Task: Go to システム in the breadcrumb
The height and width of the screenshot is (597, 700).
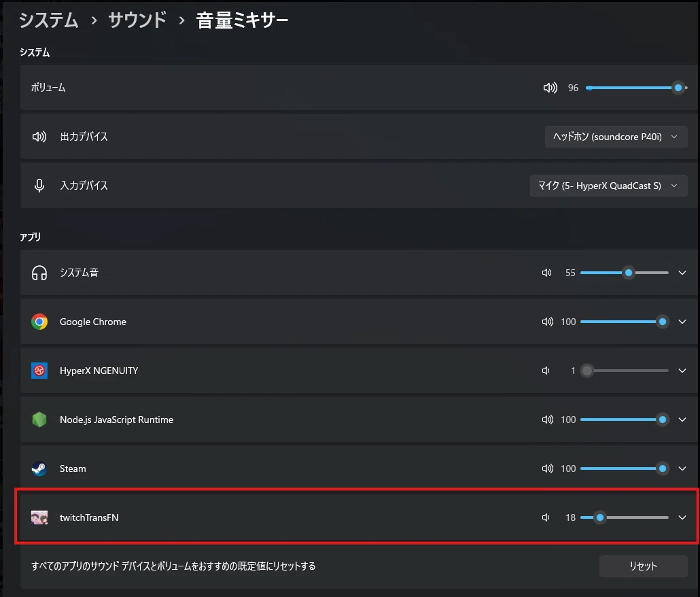Action: tap(49, 20)
